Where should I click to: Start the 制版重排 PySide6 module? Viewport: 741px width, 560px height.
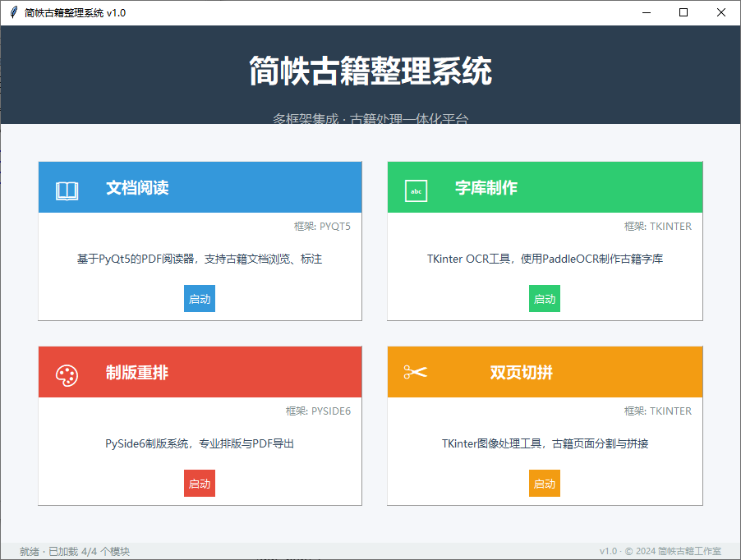click(199, 483)
